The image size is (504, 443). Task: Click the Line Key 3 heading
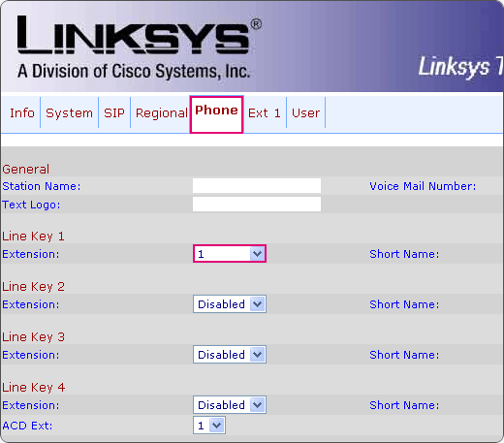(x=33, y=337)
